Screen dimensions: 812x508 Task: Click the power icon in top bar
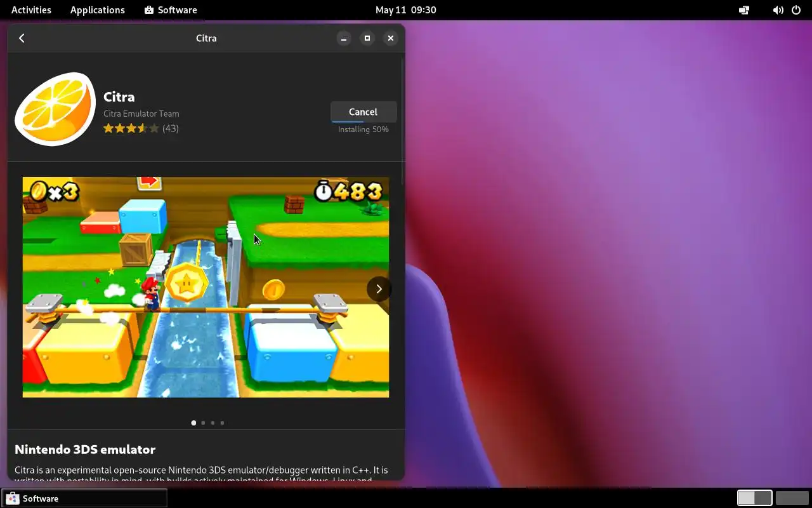click(x=797, y=10)
